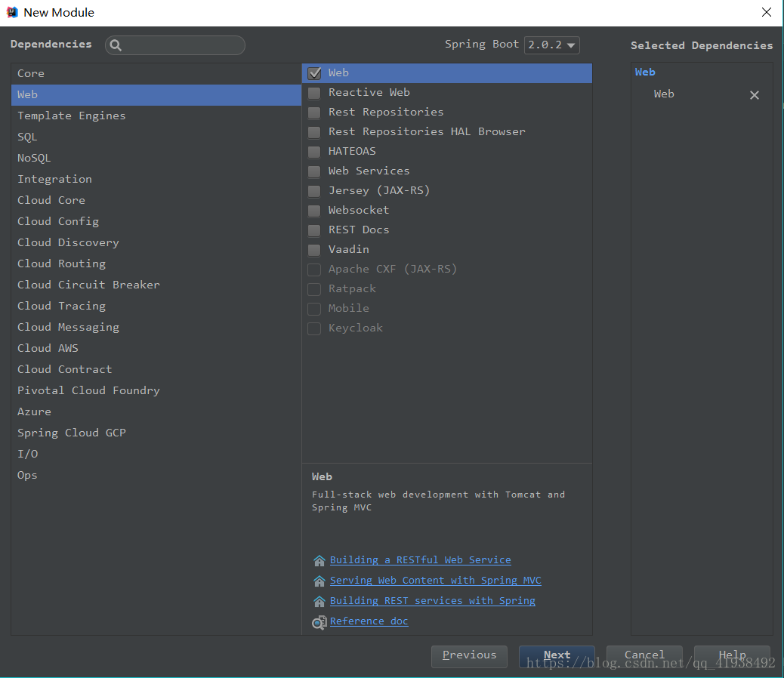Select the Cloud Contract category
Screen dimensions: 784x678
point(156,370)
